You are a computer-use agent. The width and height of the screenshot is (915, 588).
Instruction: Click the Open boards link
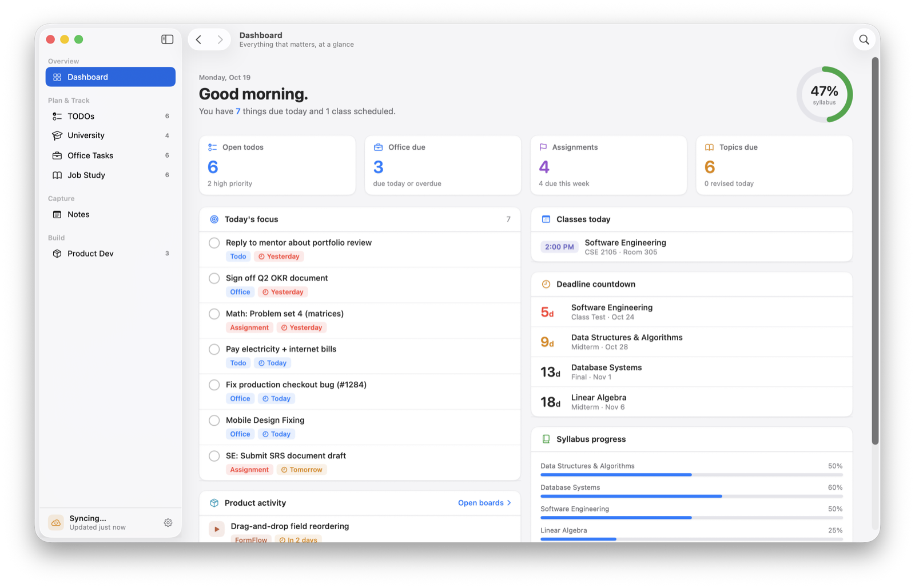tap(484, 503)
